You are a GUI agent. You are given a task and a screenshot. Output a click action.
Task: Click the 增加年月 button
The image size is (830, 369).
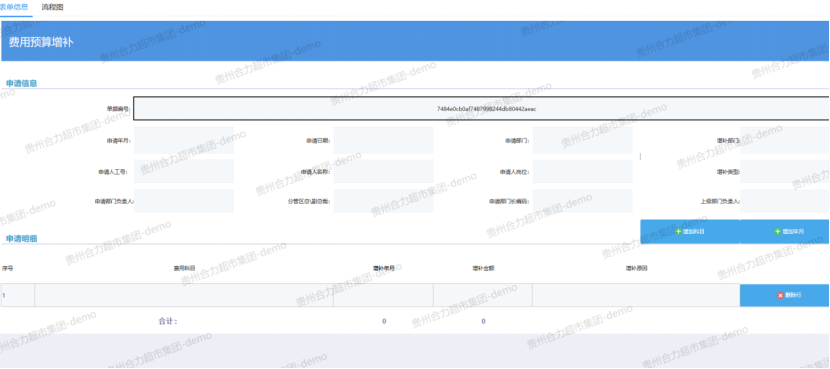[784, 231]
